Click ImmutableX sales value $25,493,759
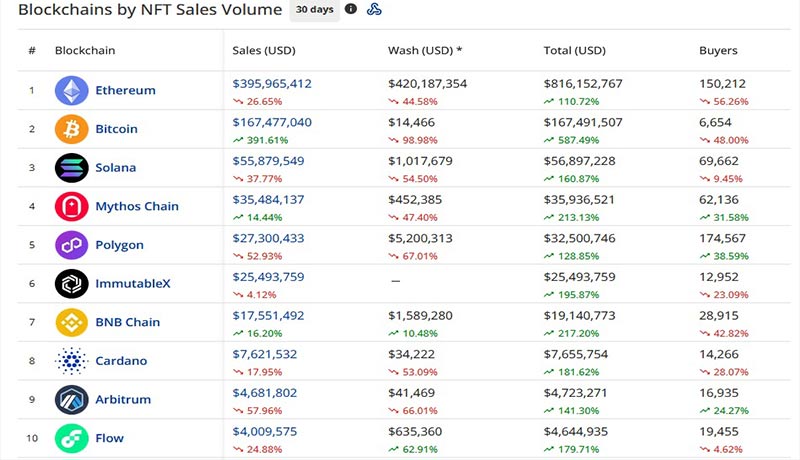 click(268, 277)
